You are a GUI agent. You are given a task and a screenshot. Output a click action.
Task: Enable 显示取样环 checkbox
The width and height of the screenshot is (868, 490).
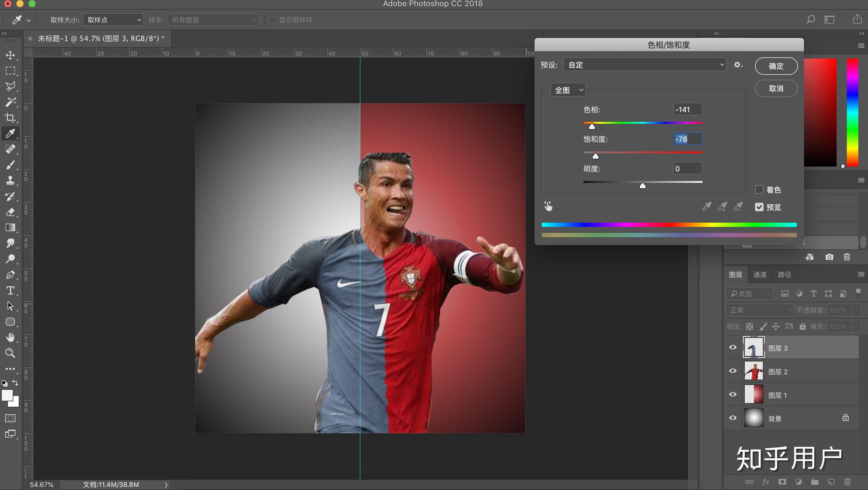point(273,20)
